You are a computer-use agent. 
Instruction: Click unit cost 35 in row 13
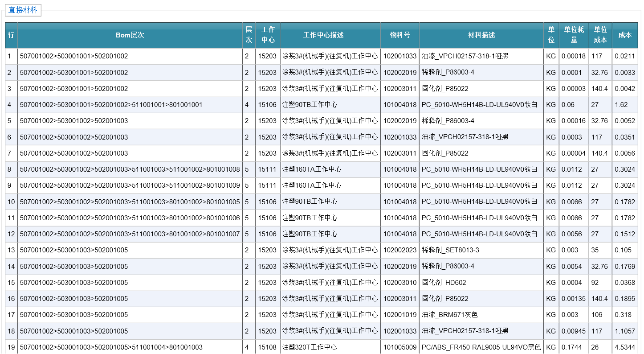(595, 250)
